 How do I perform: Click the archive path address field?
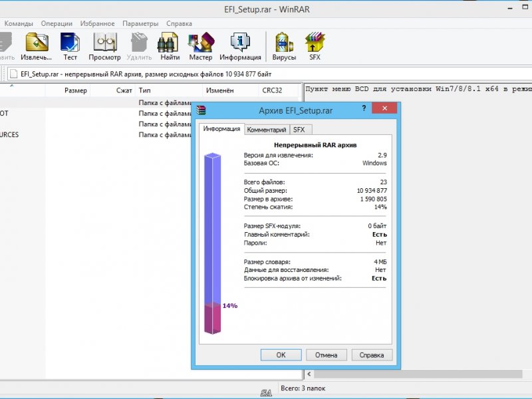(269, 74)
